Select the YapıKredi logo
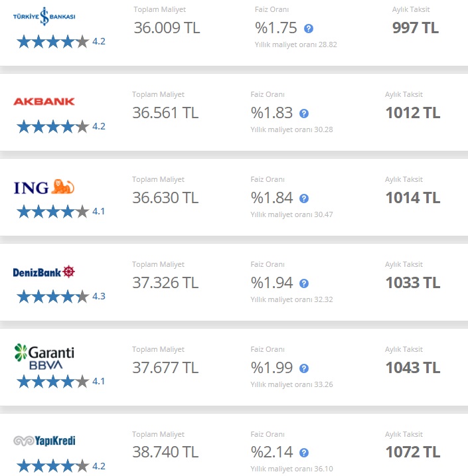The image size is (468, 476). pos(44,441)
